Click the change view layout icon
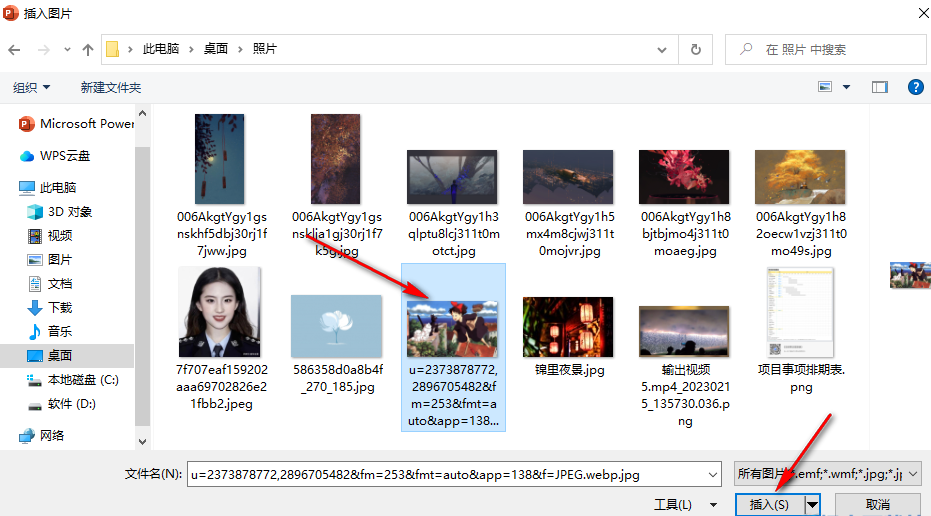 826,87
